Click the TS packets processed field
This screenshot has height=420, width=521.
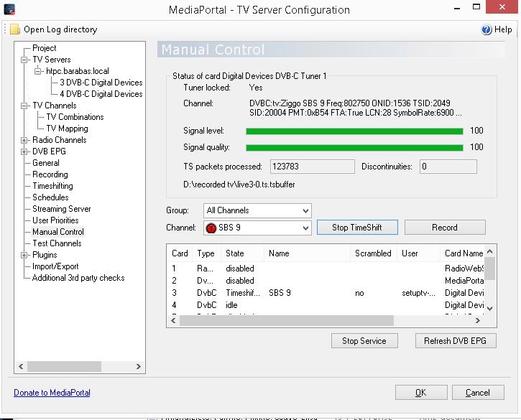click(x=313, y=167)
